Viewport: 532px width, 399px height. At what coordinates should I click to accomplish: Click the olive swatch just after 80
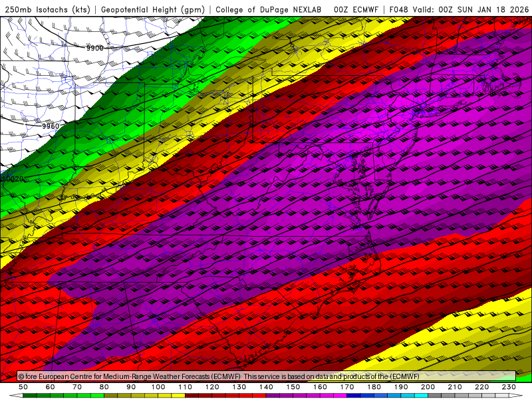tap(110, 396)
